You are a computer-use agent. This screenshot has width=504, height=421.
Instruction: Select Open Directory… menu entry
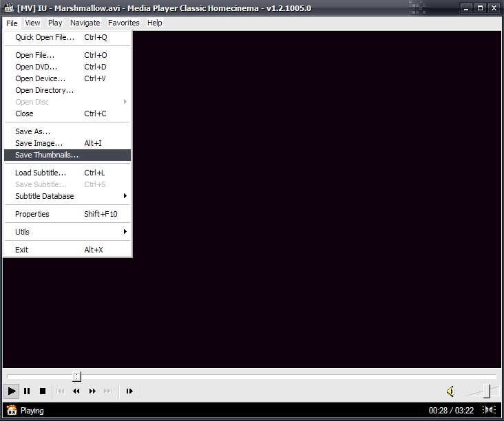point(67,90)
